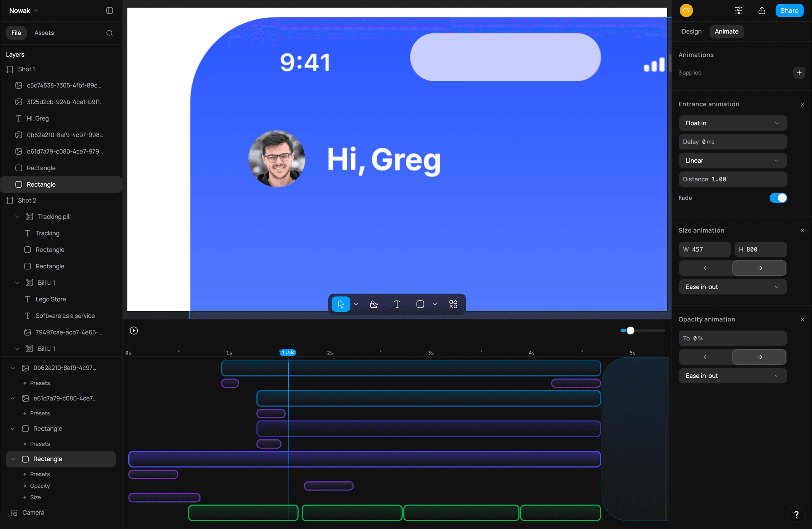Collapse timeline row e61d7a79-c080-4ce7
This screenshot has height=529, width=812.
point(13,398)
